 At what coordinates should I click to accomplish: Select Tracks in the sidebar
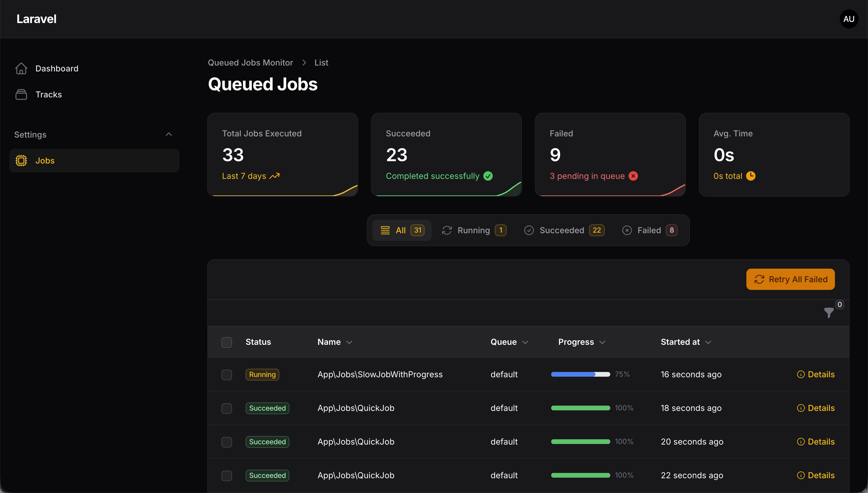[48, 94]
